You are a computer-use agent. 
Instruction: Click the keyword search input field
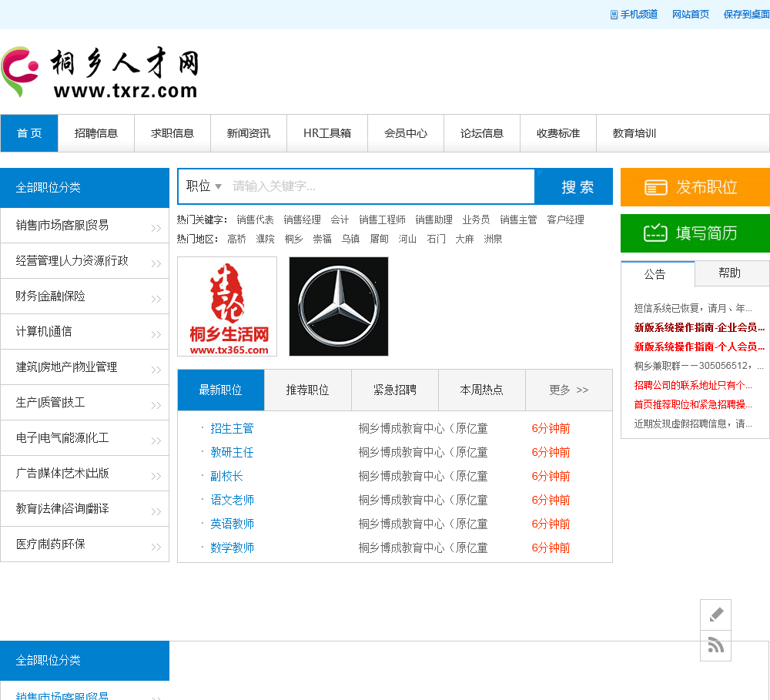(381, 186)
